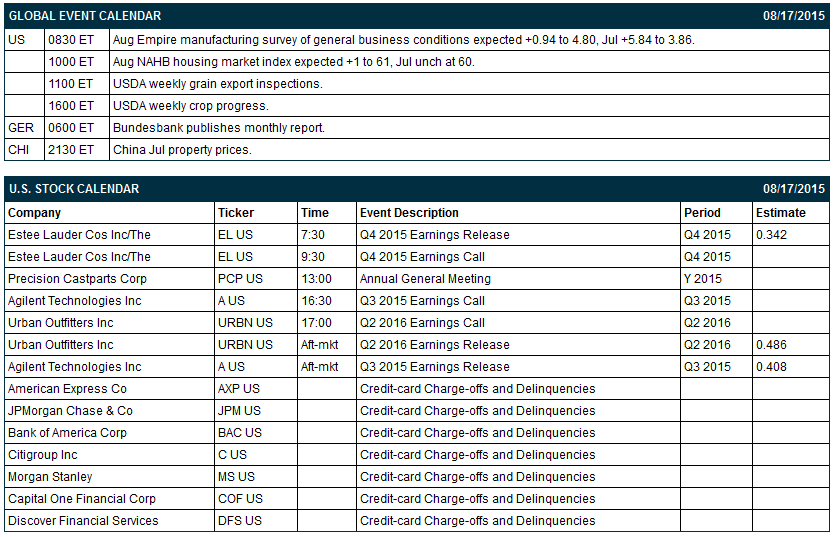The image size is (835, 537).
Task: Click the China Jul property prices event
Action: click(182, 150)
